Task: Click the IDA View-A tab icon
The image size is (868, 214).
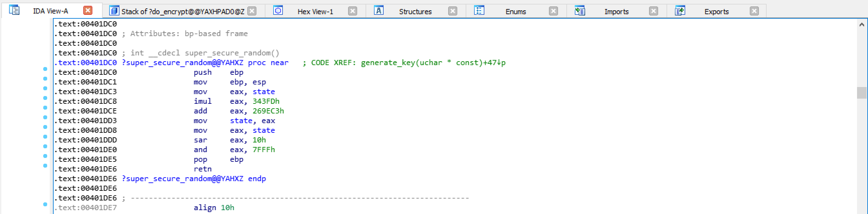Action: click(14, 10)
